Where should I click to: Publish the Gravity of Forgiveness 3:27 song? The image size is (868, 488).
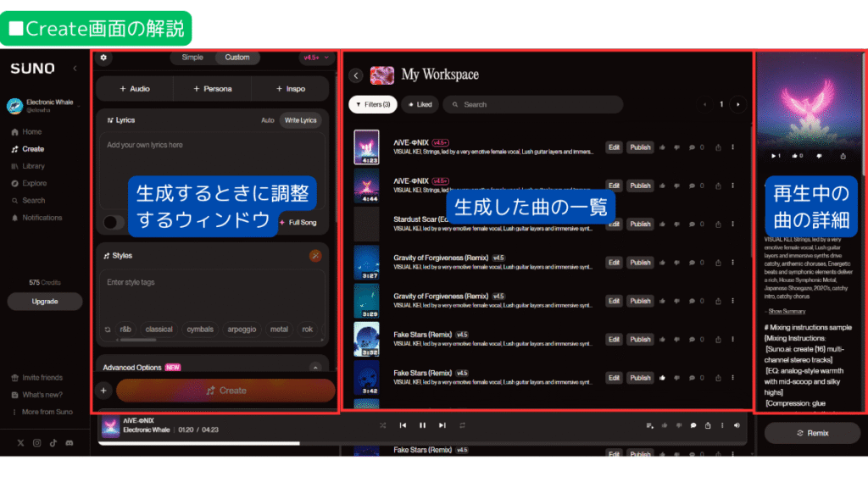click(x=640, y=263)
